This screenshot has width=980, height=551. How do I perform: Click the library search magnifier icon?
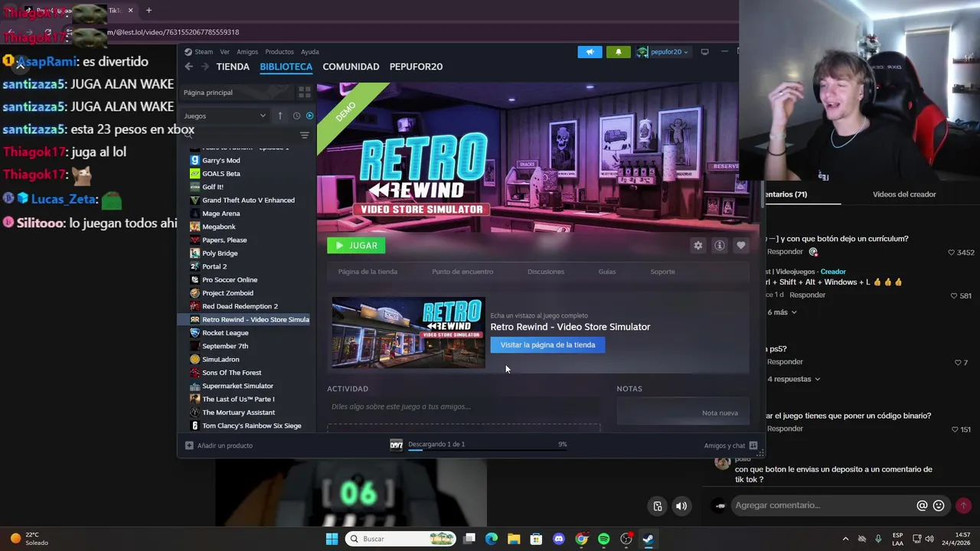click(x=189, y=134)
